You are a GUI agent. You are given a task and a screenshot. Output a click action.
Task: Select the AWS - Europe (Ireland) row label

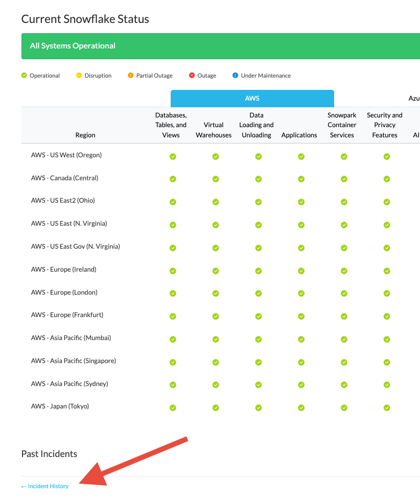click(x=64, y=269)
